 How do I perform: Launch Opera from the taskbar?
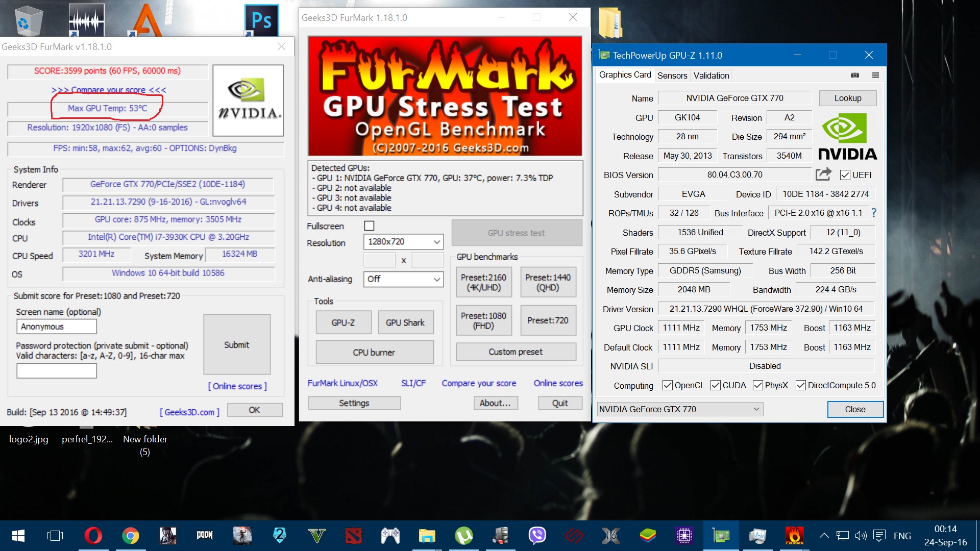tap(93, 536)
